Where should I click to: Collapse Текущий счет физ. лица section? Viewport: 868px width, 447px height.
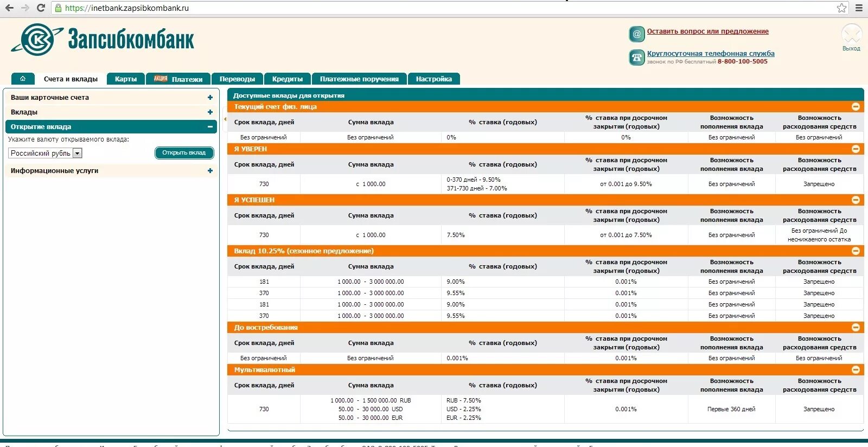coord(856,107)
